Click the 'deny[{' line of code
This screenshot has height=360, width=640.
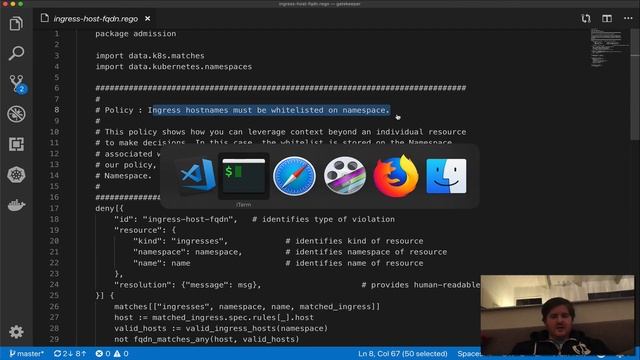pos(109,208)
